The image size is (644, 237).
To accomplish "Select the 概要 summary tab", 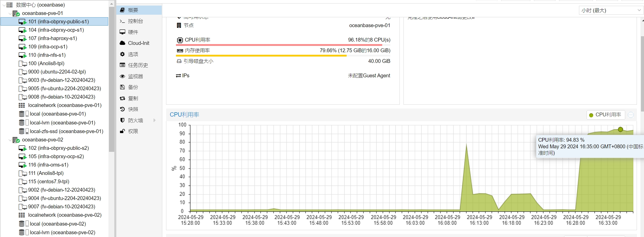I will 139,10.
